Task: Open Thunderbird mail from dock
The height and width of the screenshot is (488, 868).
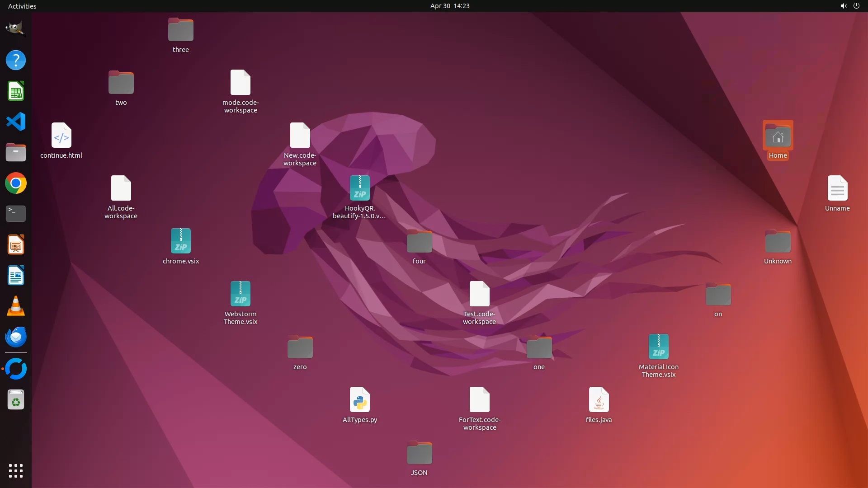Action: tap(15, 337)
